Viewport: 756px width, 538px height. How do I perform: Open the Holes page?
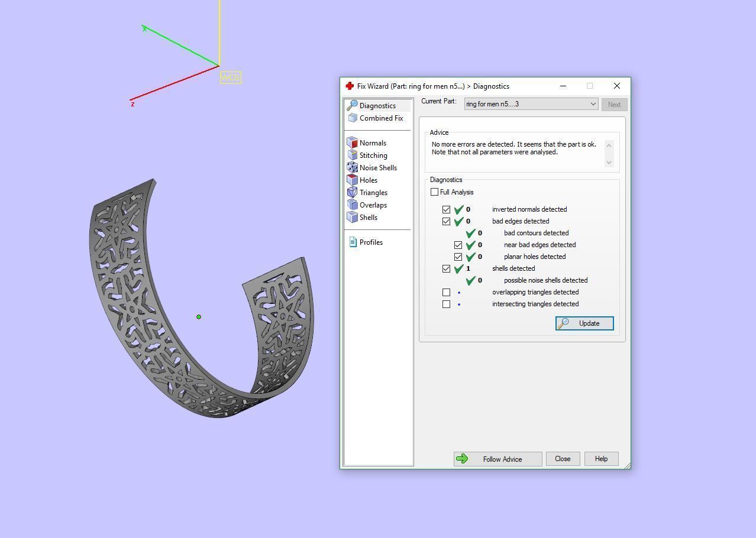pos(368,180)
